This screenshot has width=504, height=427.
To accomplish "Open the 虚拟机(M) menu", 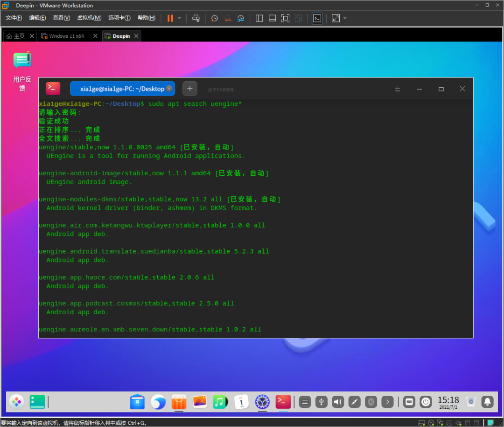I will tap(89, 18).
